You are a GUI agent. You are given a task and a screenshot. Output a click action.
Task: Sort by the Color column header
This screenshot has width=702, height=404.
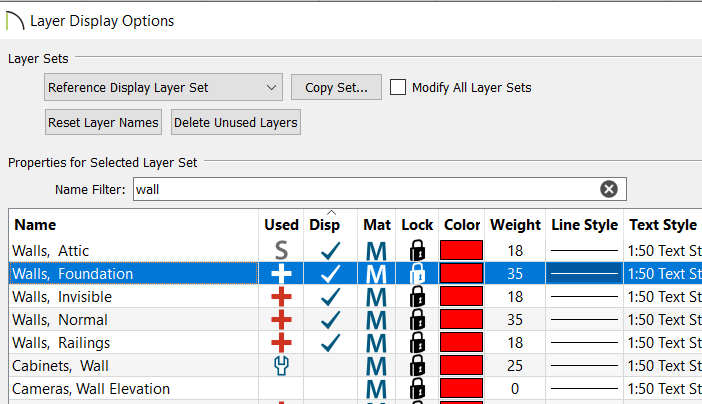(462, 225)
